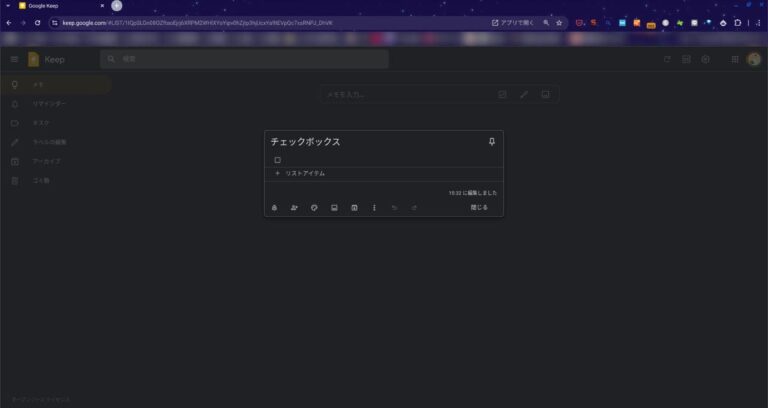Toggle the main menu hamburger
This screenshot has width=768, height=408.
14,59
